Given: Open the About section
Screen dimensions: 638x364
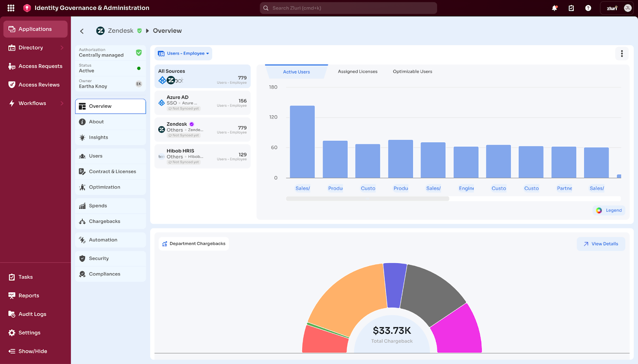Looking at the screenshot, I should [110, 122].
